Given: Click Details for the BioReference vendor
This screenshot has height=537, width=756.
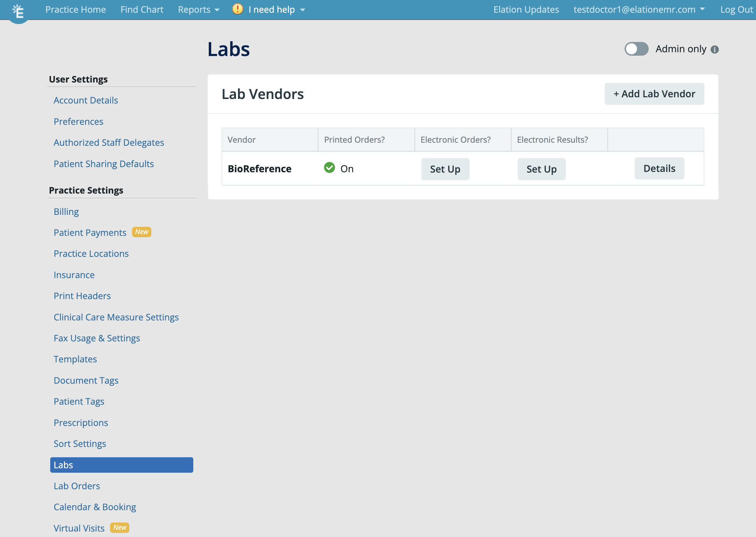Looking at the screenshot, I should pos(659,168).
